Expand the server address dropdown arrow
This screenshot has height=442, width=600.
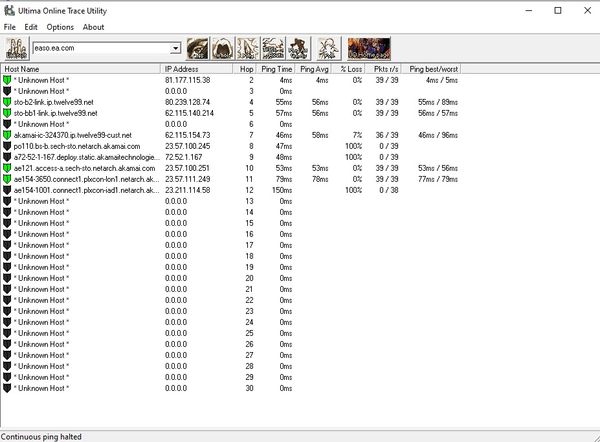(175, 48)
